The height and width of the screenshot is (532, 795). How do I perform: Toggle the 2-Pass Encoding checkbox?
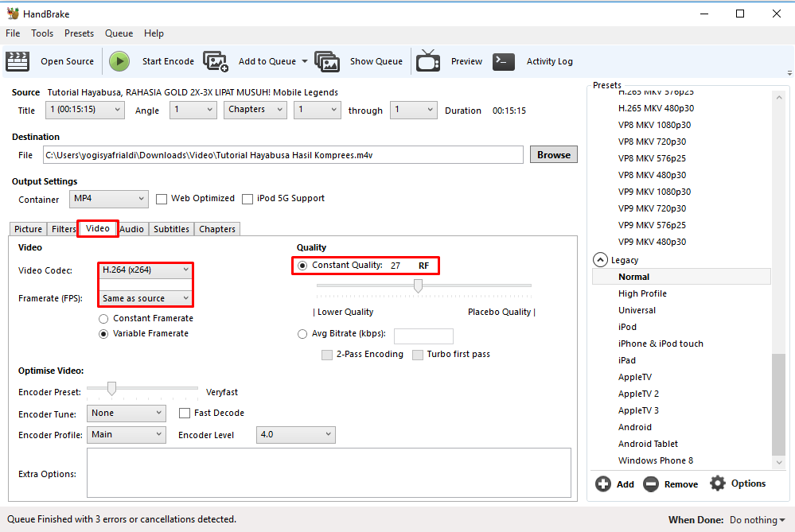327,355
